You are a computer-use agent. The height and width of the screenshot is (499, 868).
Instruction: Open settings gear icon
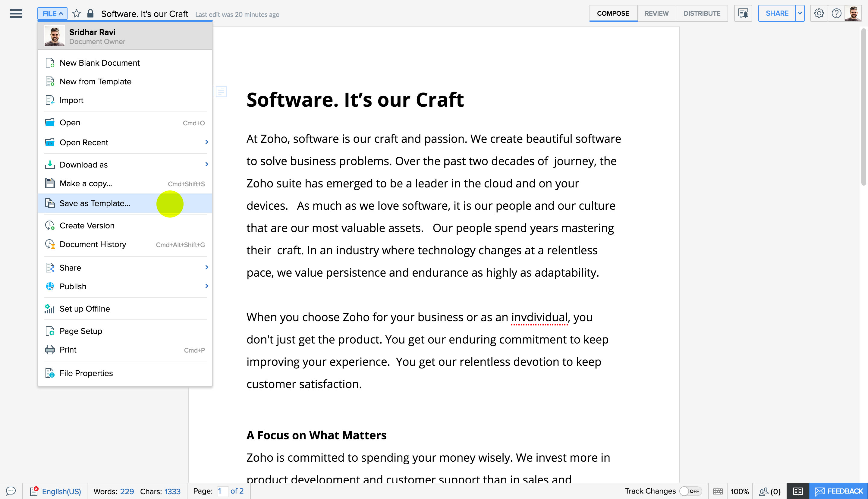click(819, 13)
